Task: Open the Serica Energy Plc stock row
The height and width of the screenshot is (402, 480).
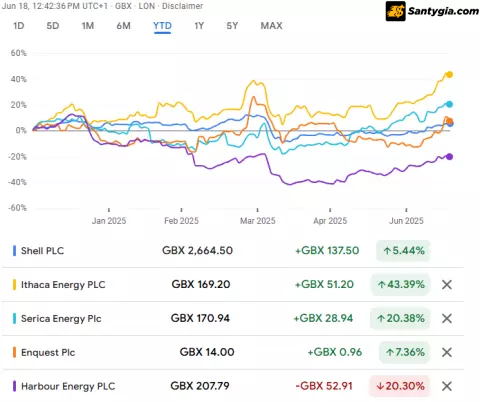Action: tap(233, 318)
